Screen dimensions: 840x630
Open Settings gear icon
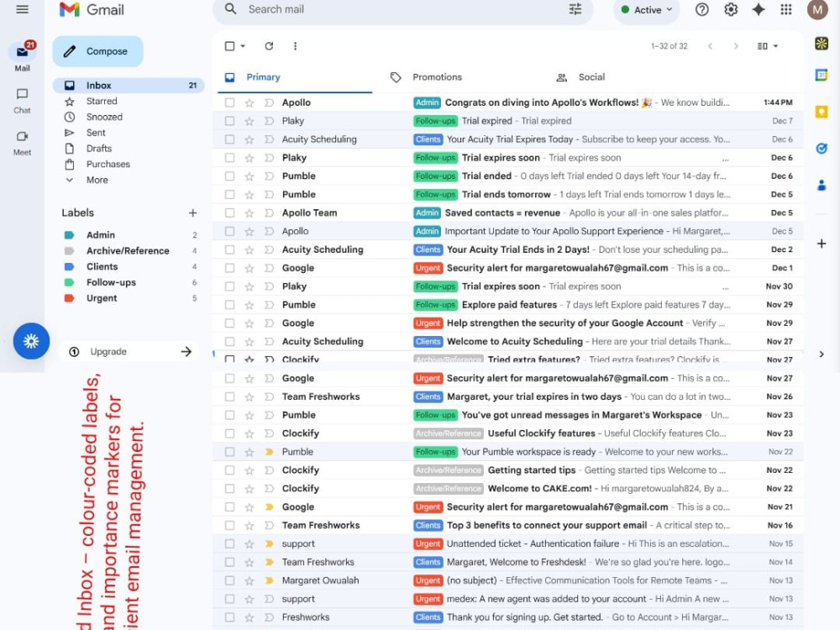click(x=731, y=9)
